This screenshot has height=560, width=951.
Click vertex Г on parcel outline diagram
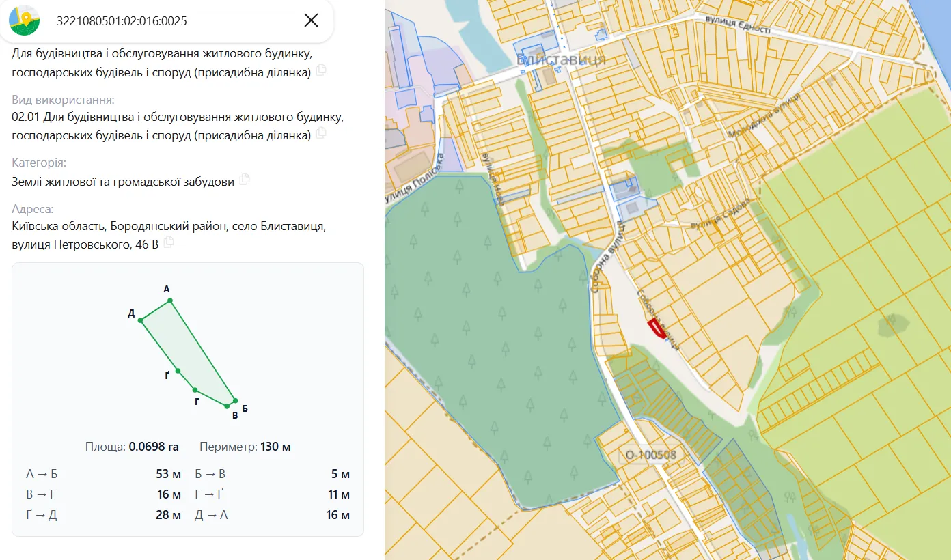195,389
